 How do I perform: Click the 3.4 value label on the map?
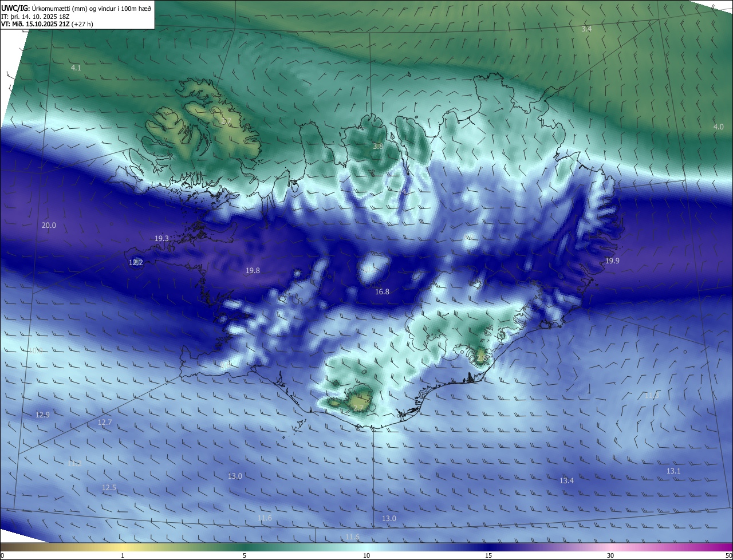click(x=586, y=29)
